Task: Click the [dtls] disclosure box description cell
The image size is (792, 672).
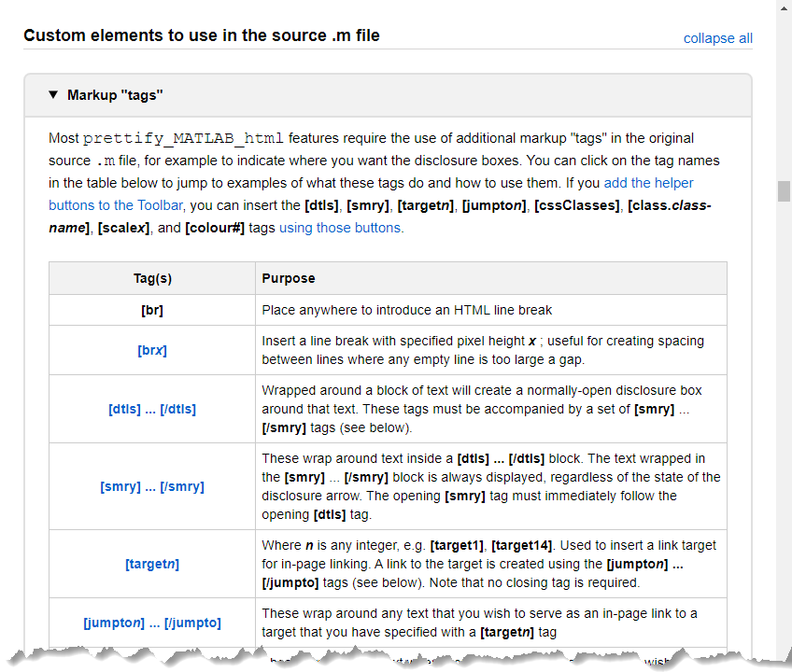Action: coord(489,409)
